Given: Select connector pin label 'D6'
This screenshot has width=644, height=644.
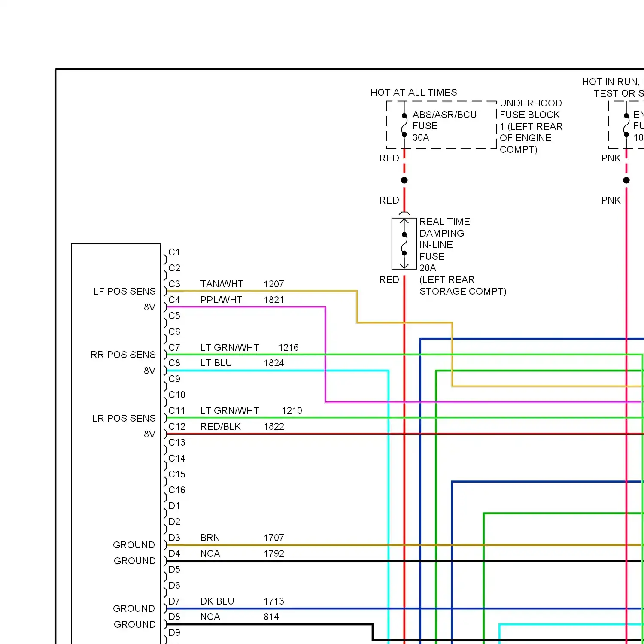Looking at the screenshot, I should [174, 586].
